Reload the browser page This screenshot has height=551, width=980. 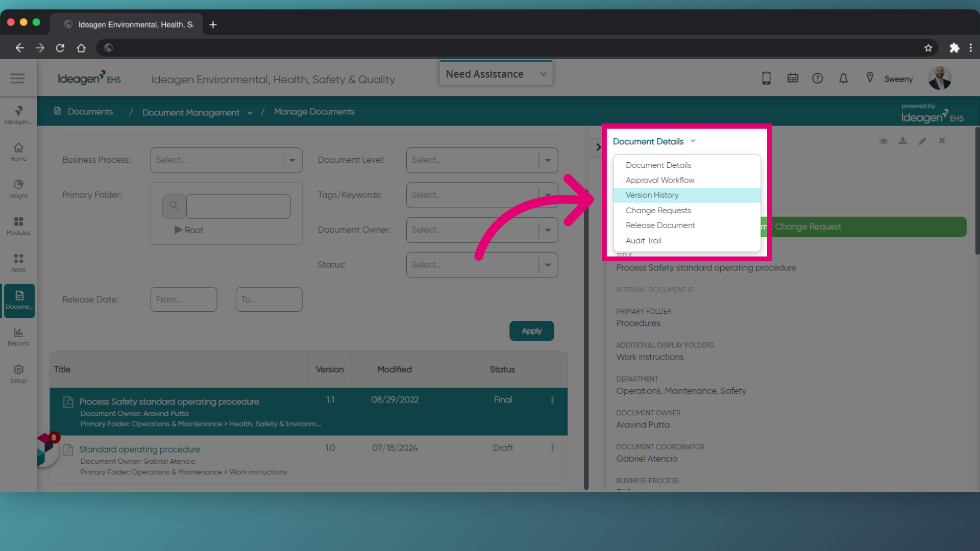[60, 47]
